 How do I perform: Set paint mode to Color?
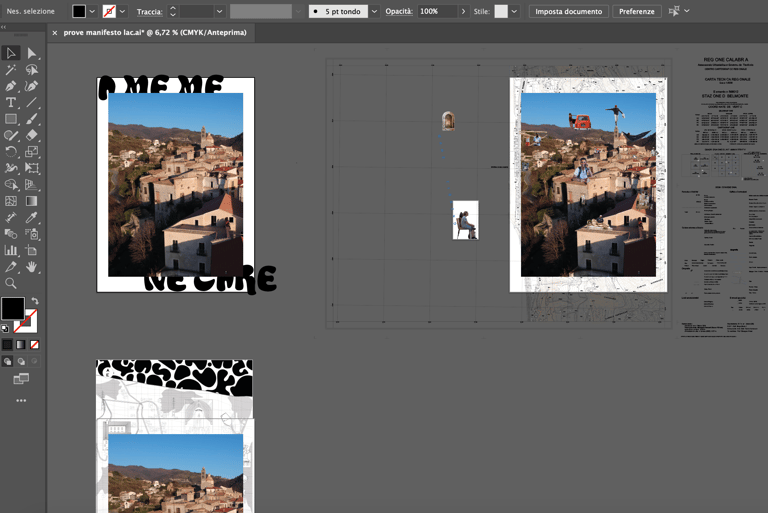click(x=7, y=345)
